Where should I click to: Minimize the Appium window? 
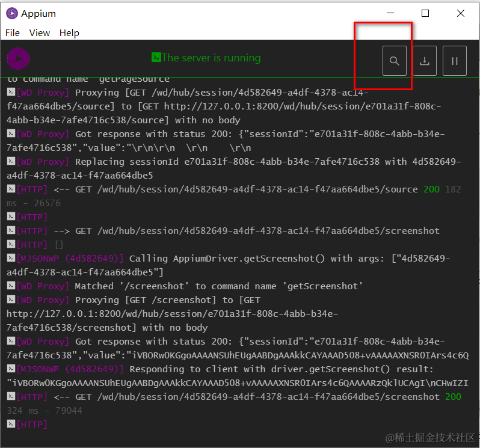tap(390, 13)
